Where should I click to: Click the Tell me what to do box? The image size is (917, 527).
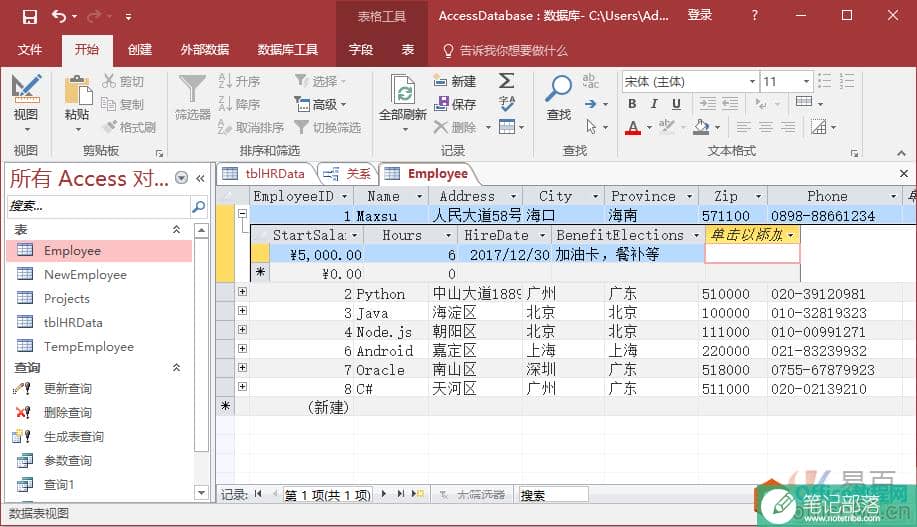click(x=505, y=50)
